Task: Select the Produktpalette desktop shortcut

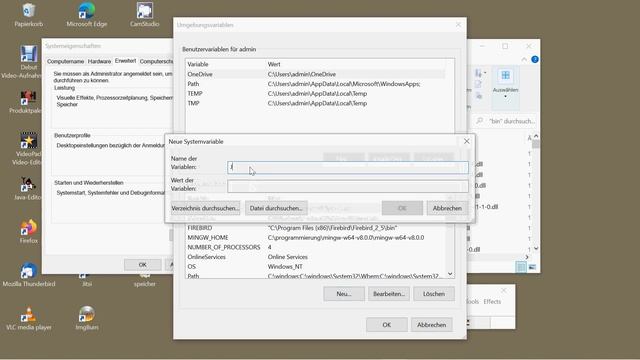Action: 27,102
